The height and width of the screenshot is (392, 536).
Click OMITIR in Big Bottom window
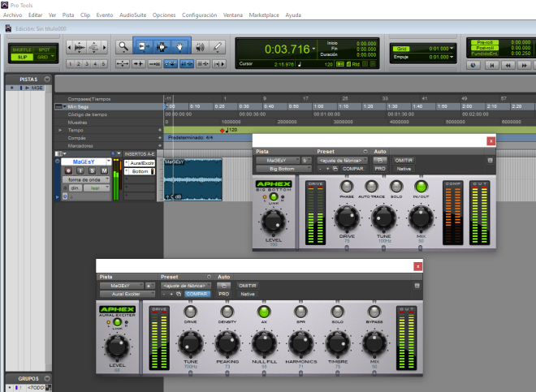(404, 160)
